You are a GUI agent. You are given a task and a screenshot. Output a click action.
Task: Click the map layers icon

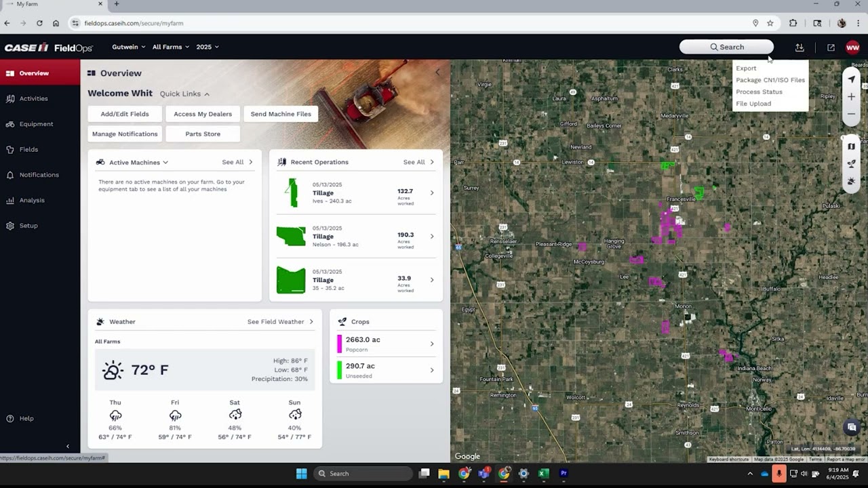click(852, 146)
